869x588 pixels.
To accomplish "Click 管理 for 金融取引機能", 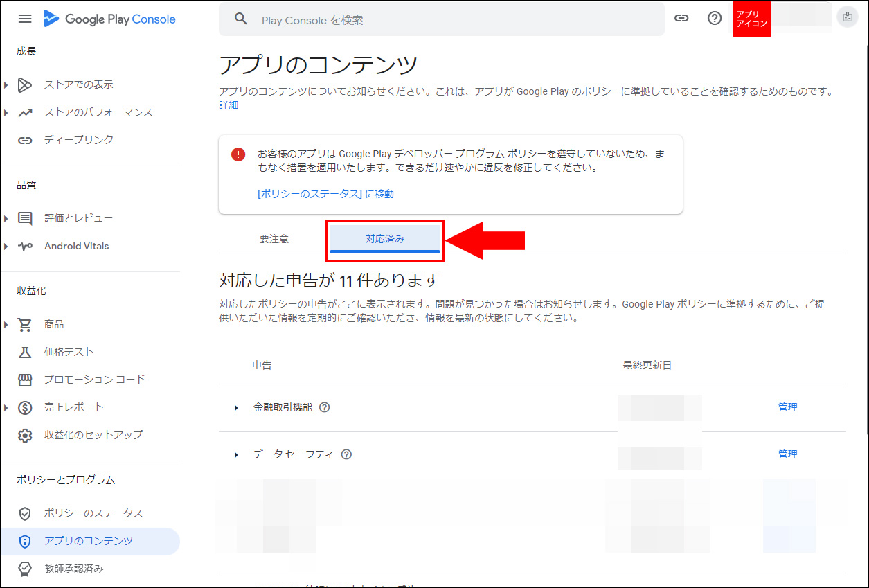I will [x=788, y=407].
